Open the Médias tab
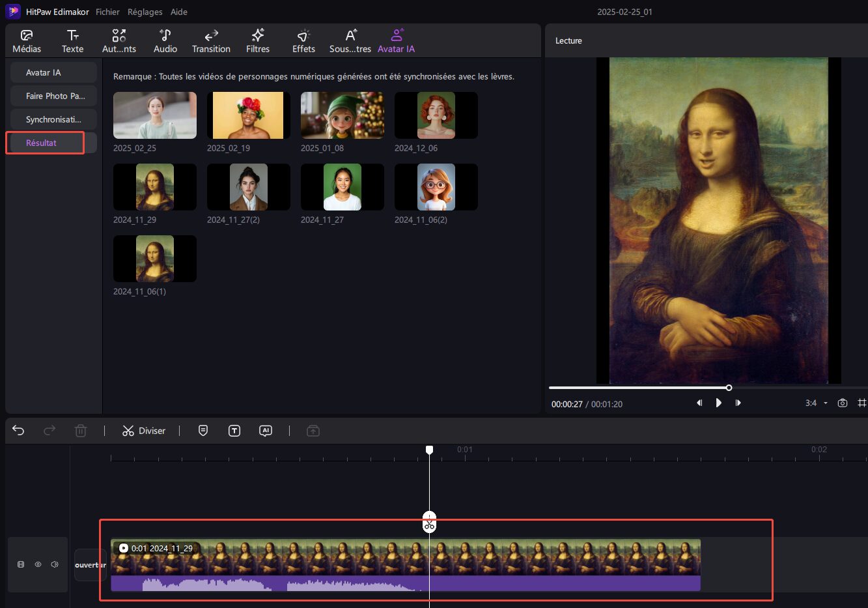 coord(27,41)
